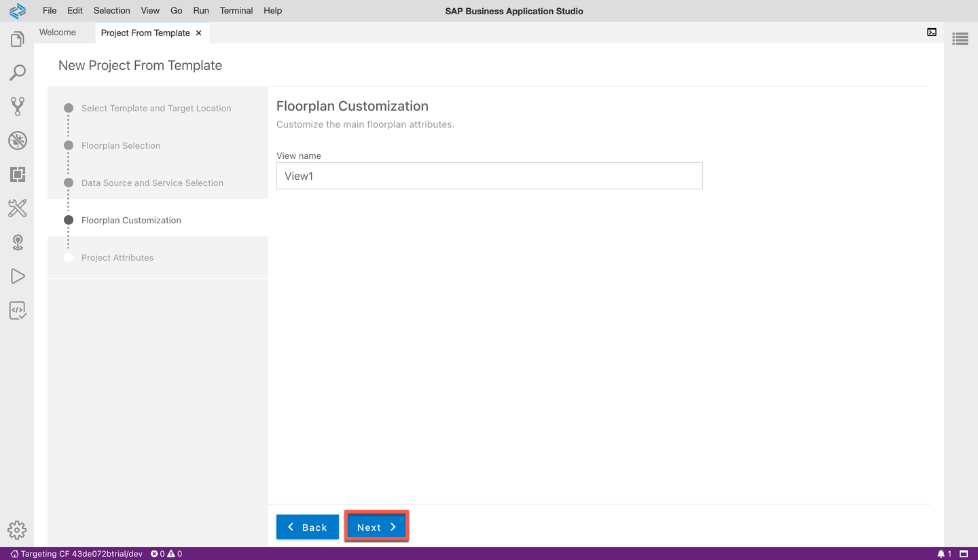
Task: Click the SAP Business Application Studio logo
Action: click(x=17, y=11)
